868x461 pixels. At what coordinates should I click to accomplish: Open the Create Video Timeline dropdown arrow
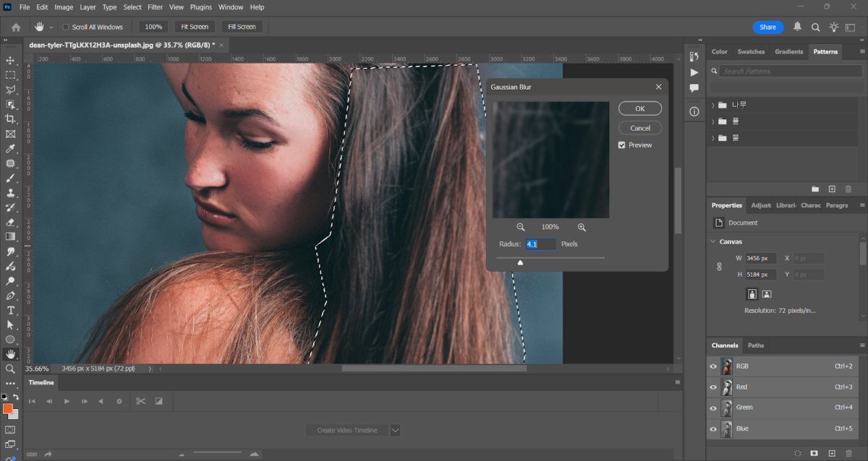click(x=395, y=430)
